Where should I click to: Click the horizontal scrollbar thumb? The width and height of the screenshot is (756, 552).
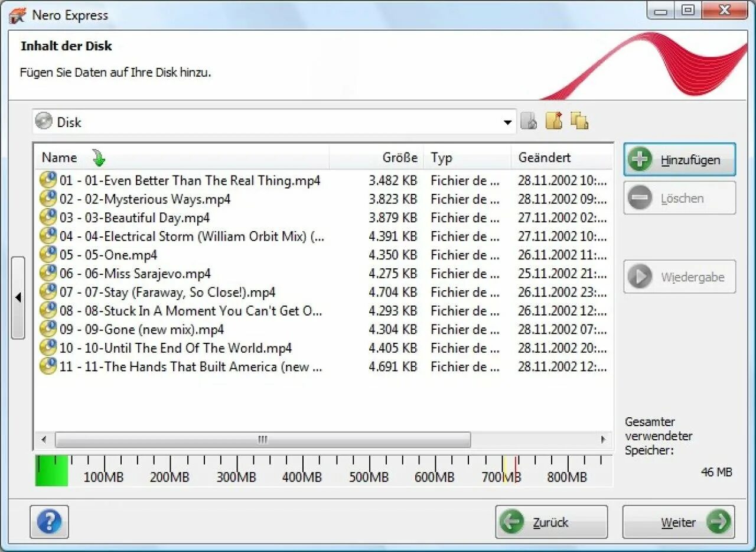coord(263,440)
